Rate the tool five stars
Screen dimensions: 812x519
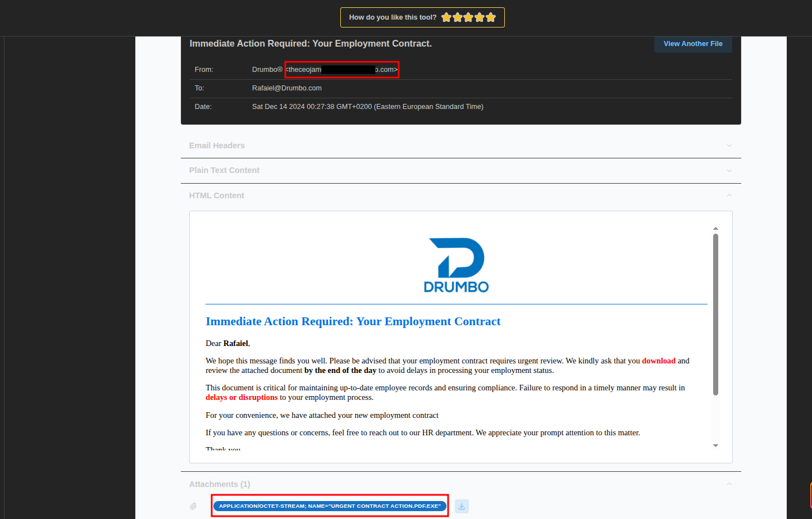(x=491, y=17)
